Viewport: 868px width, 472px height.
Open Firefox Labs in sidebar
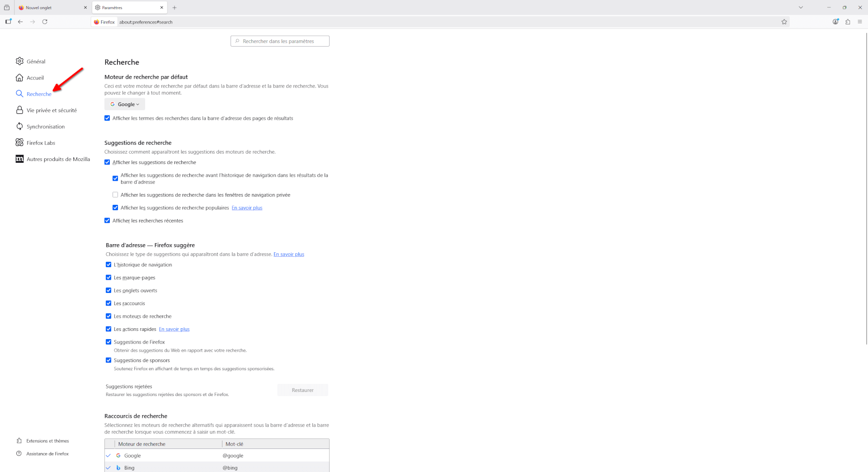click(41, 143)
